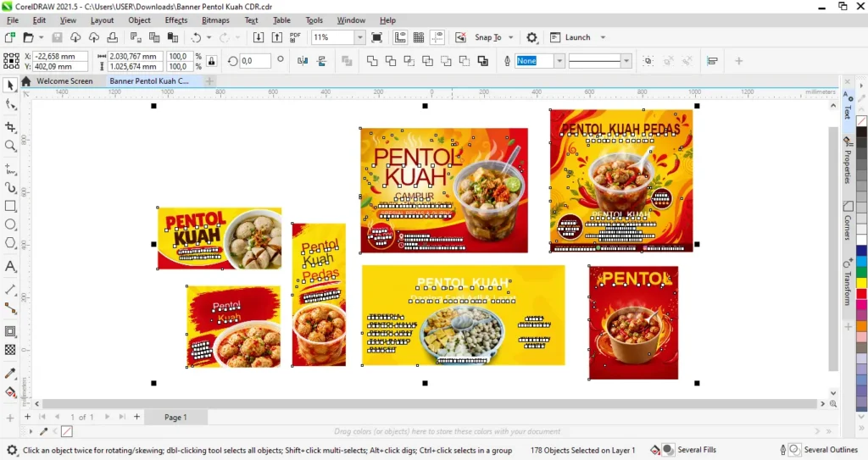
Task: Expand the Snap To dropdown
Action: pyautogui.click(x=511, y=37)
